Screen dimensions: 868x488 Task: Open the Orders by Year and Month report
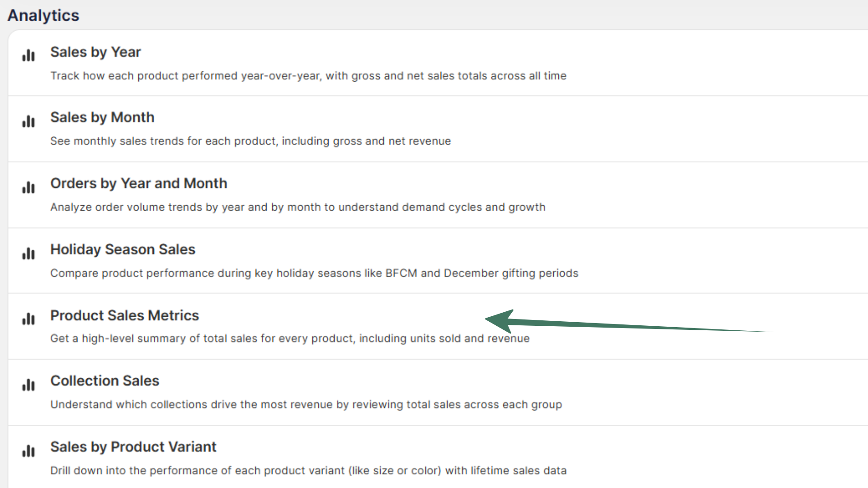(139, 183)
